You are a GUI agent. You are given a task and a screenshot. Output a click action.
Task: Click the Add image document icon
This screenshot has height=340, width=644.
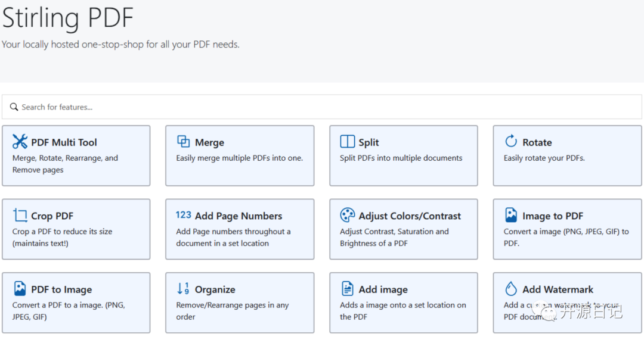(348, 288)
